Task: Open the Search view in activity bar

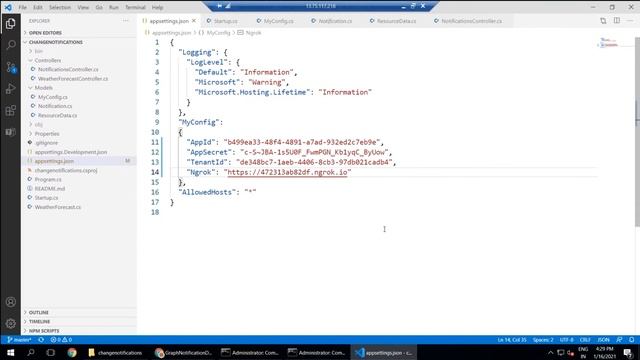Action: coord(11,45)
